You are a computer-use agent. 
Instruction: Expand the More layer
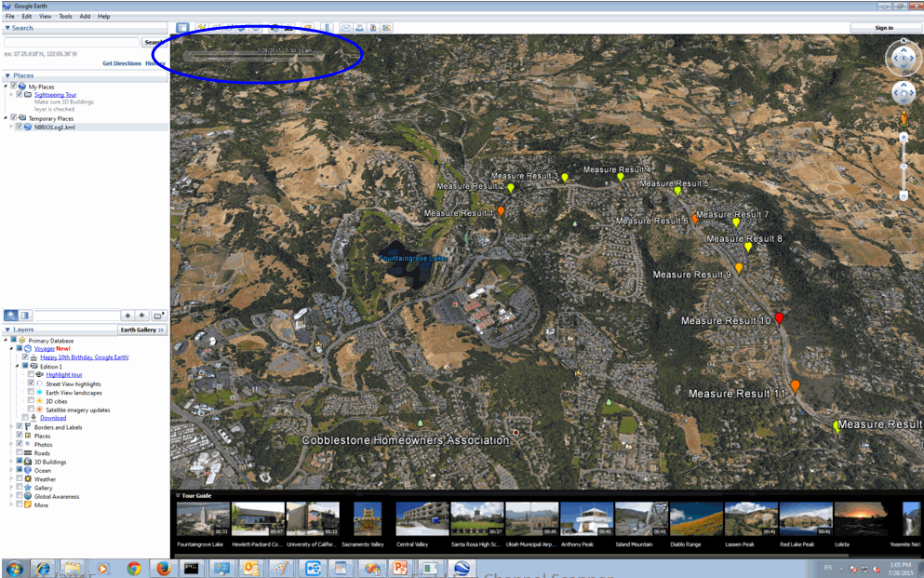point(11,504)
